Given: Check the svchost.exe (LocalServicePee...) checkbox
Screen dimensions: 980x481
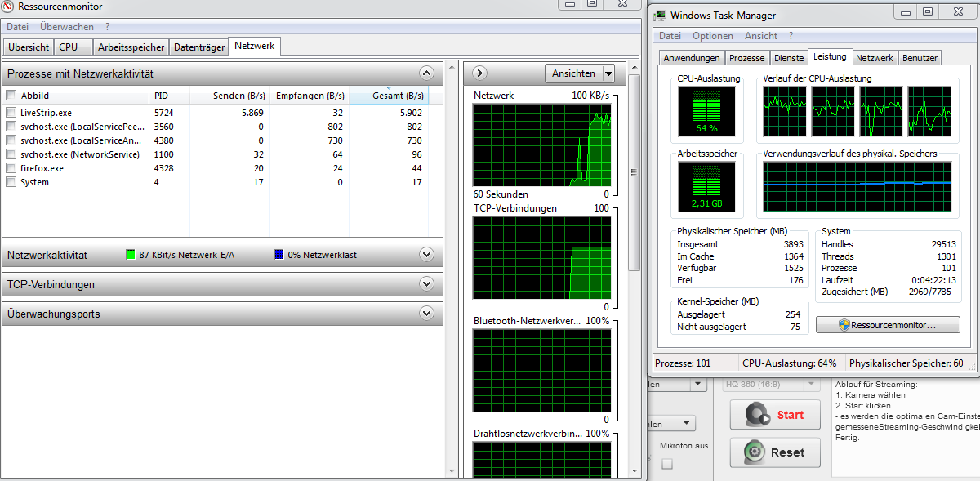Looking at the screenshot, I should (x=11, y=127).
